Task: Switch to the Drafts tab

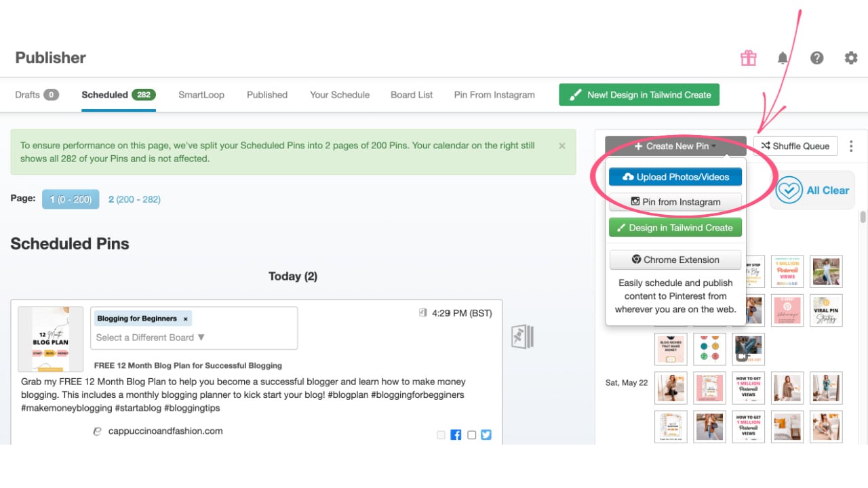Action: coord(37,95)
